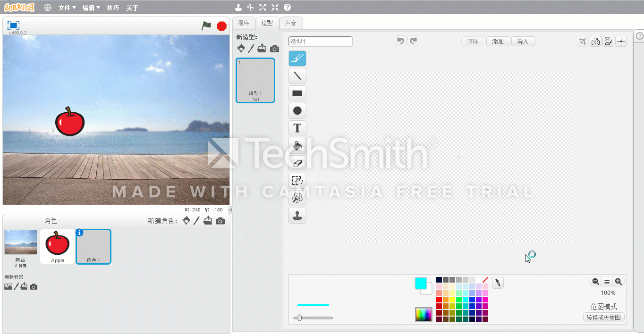Choose the shrink sprite tool
This screenshot has width=644, height=334.
click(x=275, y=8)
